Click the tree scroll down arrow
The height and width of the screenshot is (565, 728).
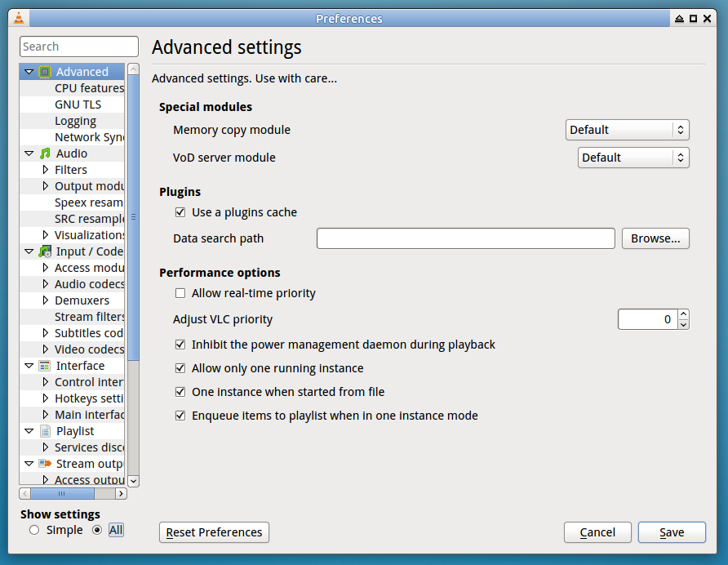pyautogui.click(x=133, y=481)
